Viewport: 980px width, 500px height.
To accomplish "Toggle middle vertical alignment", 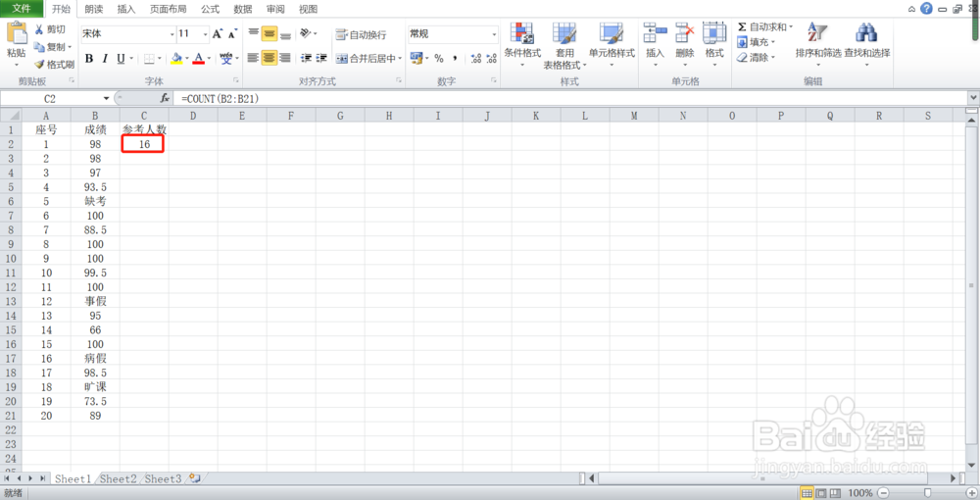I will (x=269, y=33).
